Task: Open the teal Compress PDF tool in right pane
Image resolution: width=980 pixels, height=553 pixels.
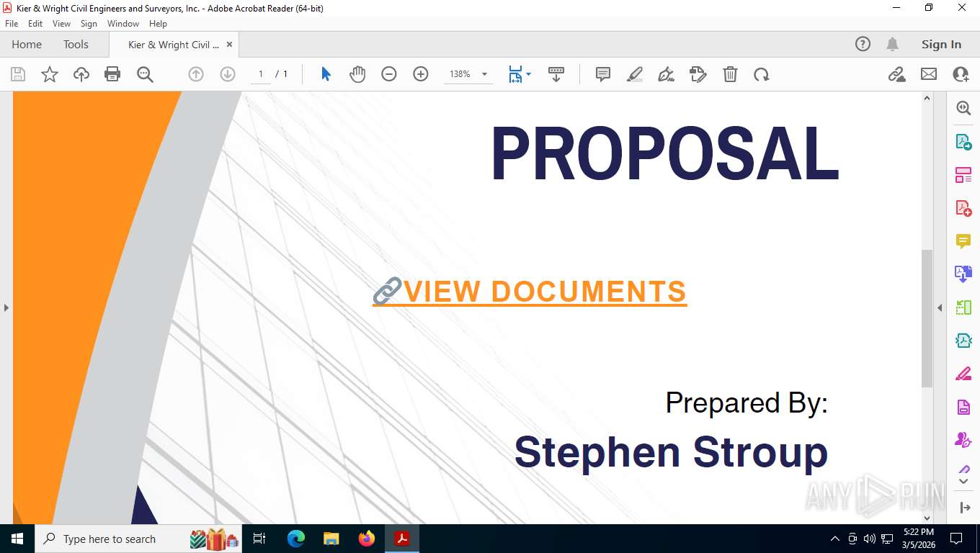Action: [963, 341]
